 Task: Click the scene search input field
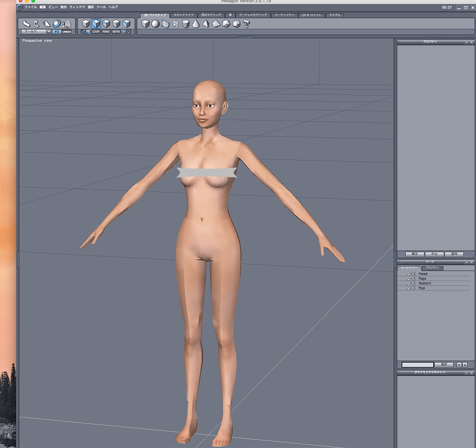[x=417, y=365]
